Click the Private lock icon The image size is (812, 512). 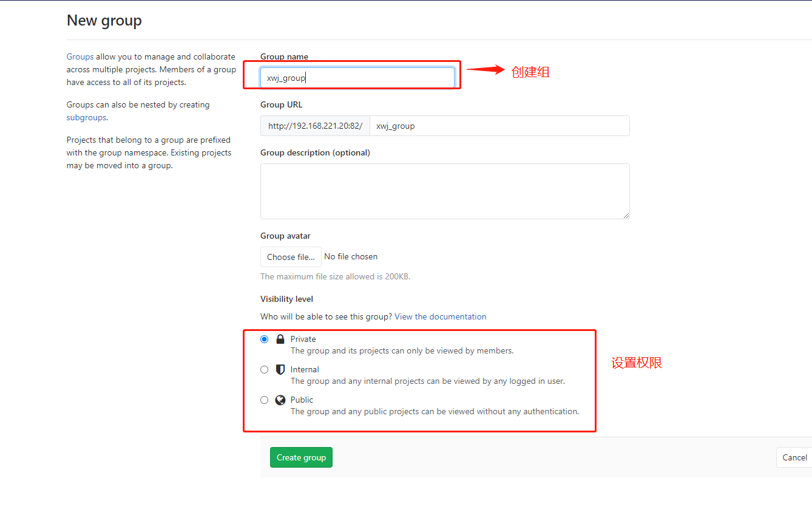point(280,339)
